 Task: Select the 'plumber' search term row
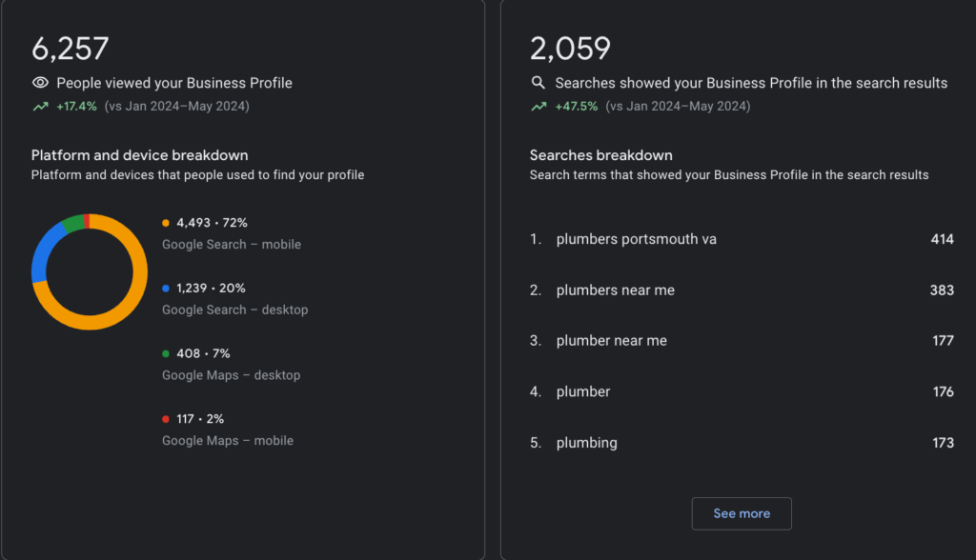742,391
